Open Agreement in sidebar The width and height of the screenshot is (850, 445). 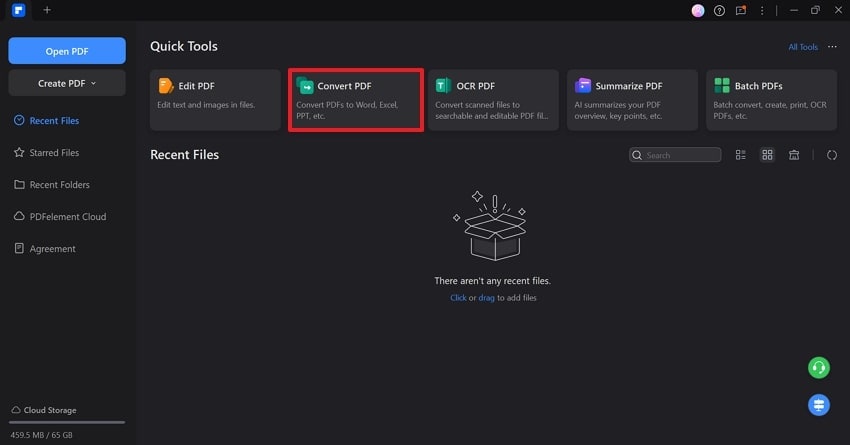point(53,248)
